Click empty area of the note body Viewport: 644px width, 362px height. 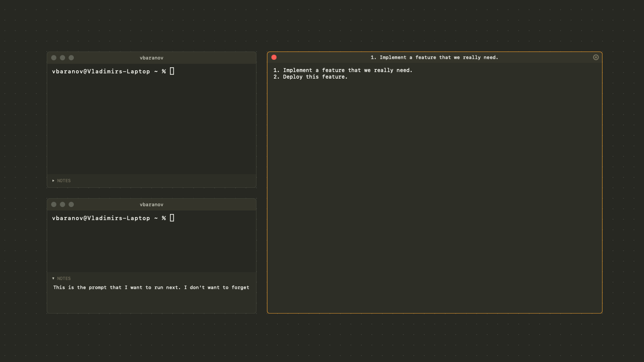pos(434,197)
